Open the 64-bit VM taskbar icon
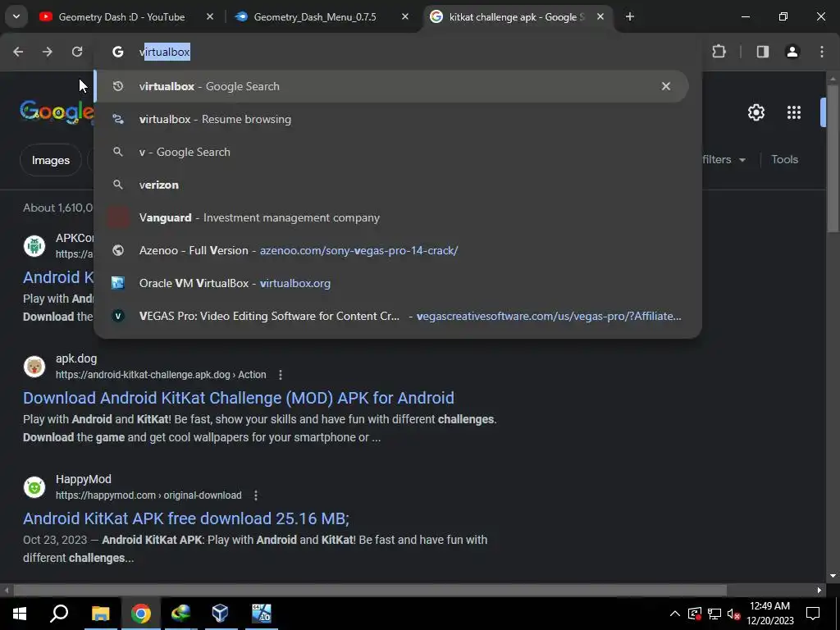Viewport: 840px width, 630px height. 262,614
